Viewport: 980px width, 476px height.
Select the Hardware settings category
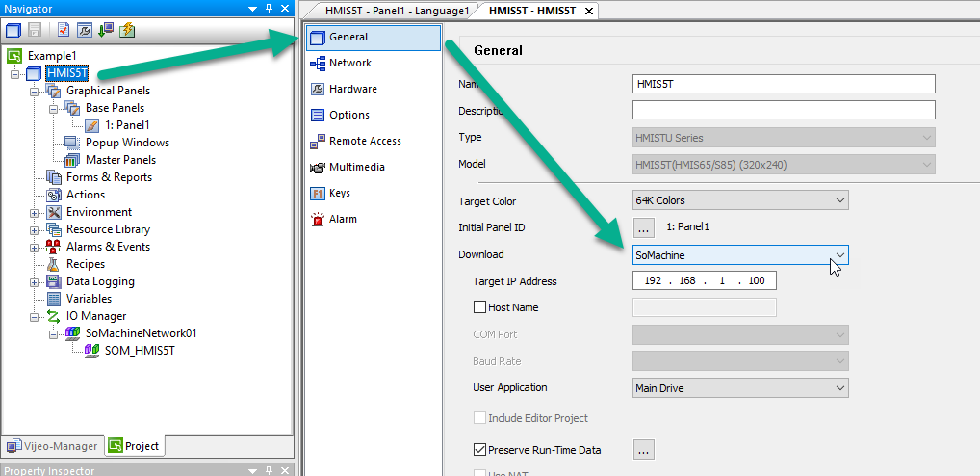pos(374,89)
